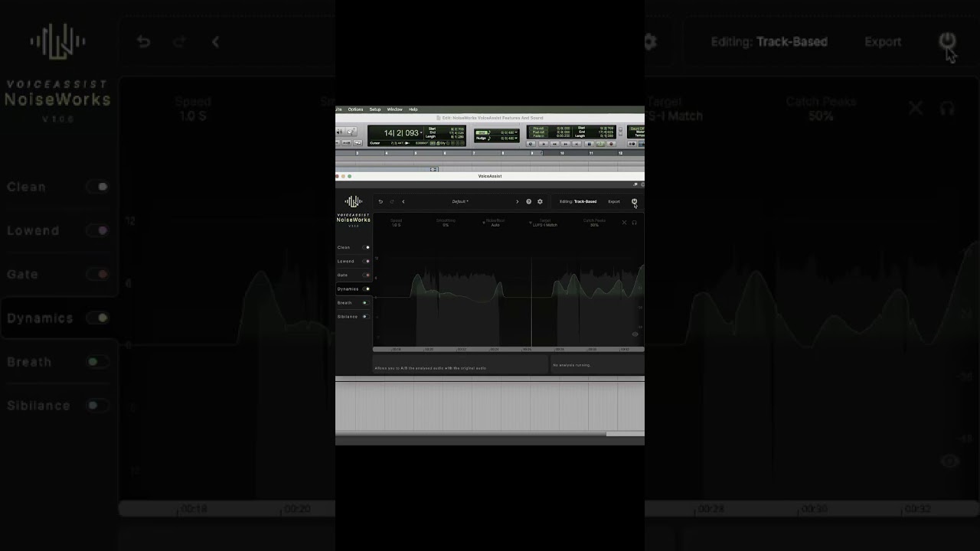
Task: Start playback in Pro Tools transport
Action: pyautogui.click(x=600, y=144)
